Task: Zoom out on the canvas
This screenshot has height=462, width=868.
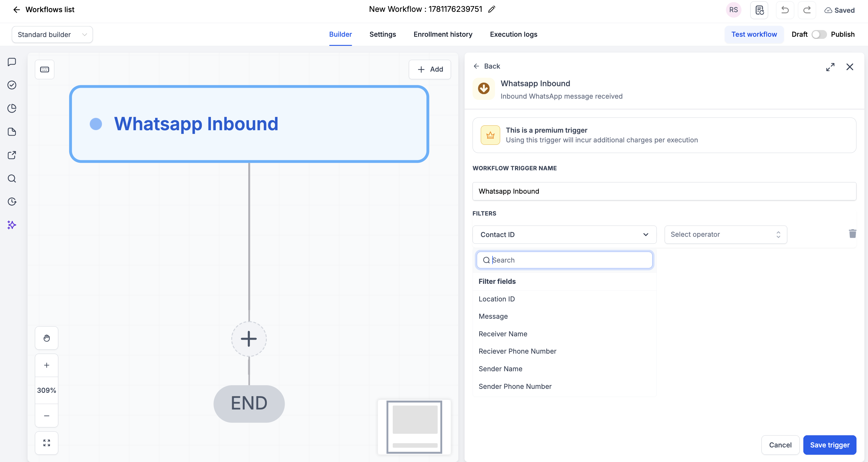Action: coord(46,416)
